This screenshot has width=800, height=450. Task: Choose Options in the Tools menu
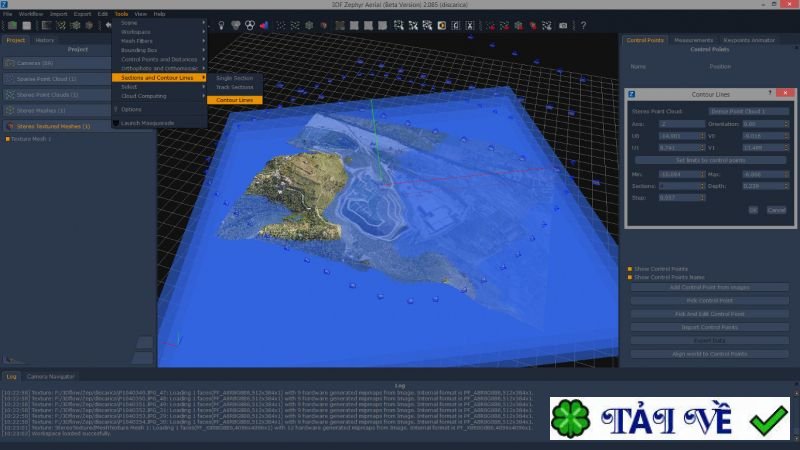click(159, 110)
